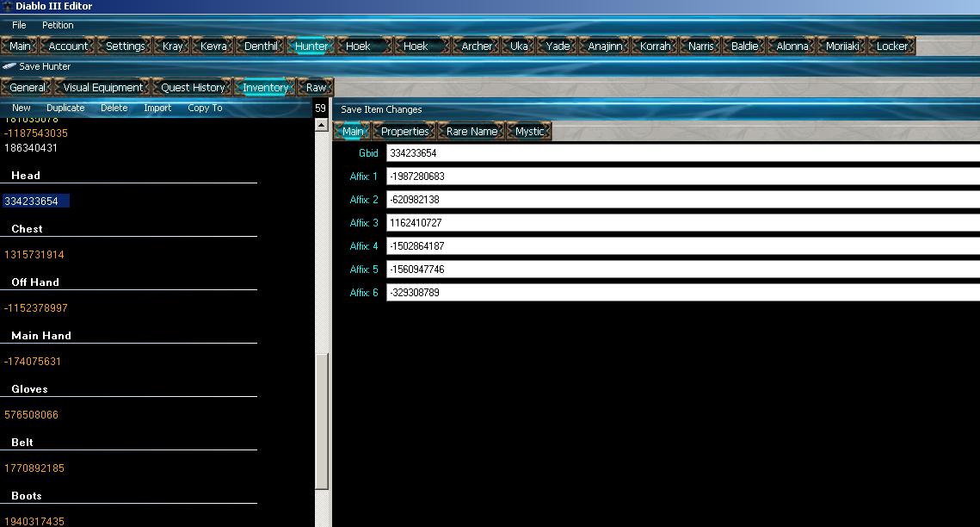
Task: Open the Raw tab
Action: coord(316,87)
